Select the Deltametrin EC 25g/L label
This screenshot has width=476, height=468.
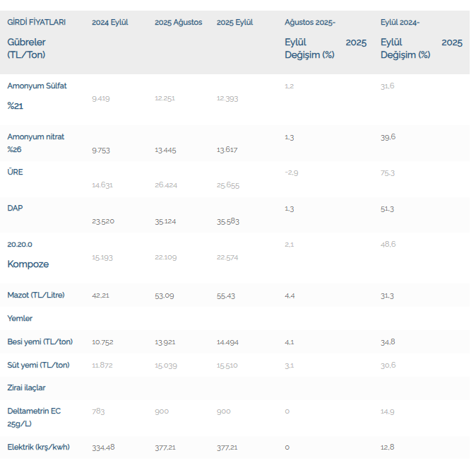coord(35,417)
